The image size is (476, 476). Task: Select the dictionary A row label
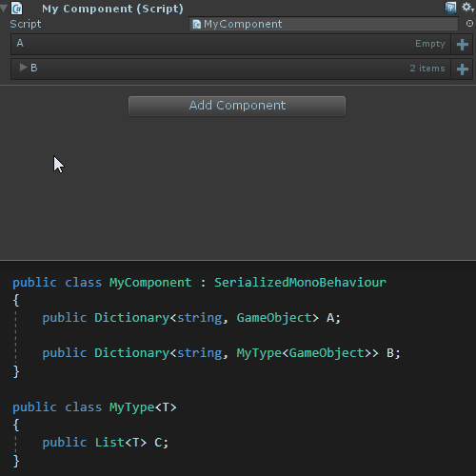point(20,43)
